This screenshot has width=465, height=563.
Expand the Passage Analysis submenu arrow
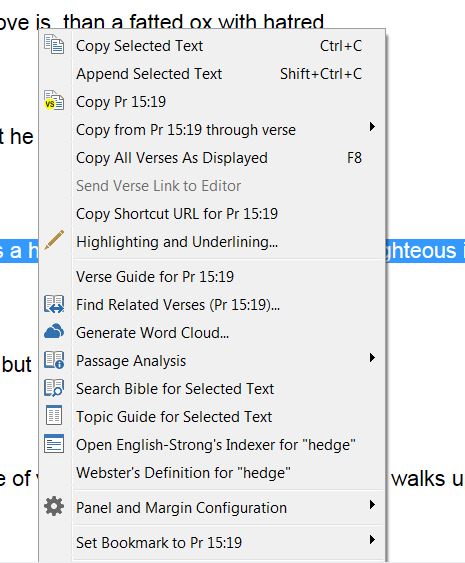pyautogui.click(x=372, y=358)
